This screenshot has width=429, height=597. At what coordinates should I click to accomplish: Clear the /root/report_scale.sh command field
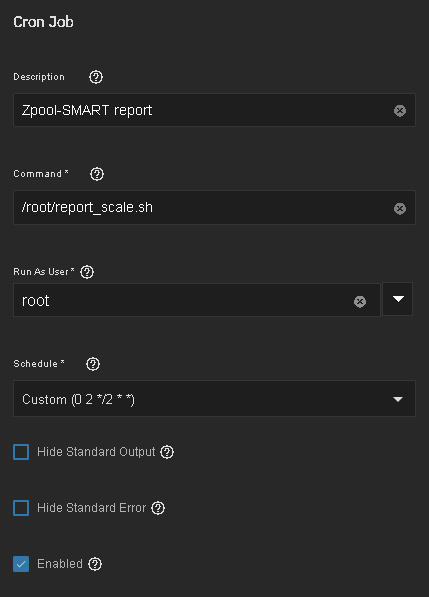pyautogui.click(x=400, y=208)
